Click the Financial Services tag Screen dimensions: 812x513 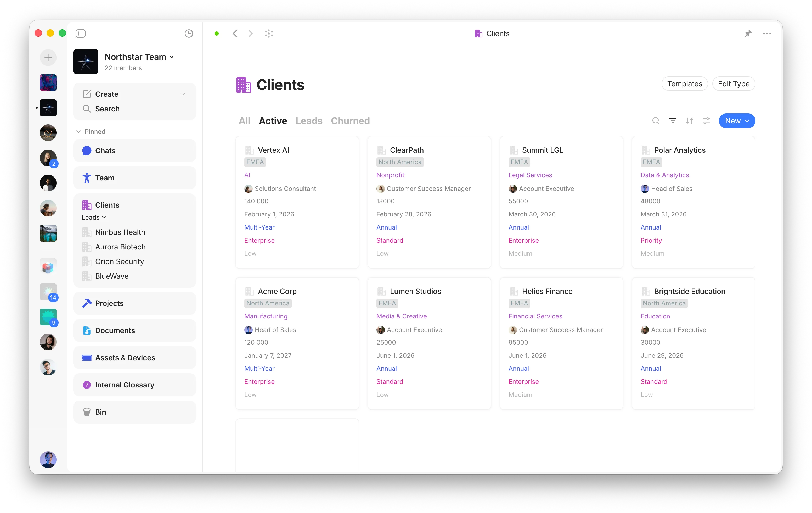535,316
